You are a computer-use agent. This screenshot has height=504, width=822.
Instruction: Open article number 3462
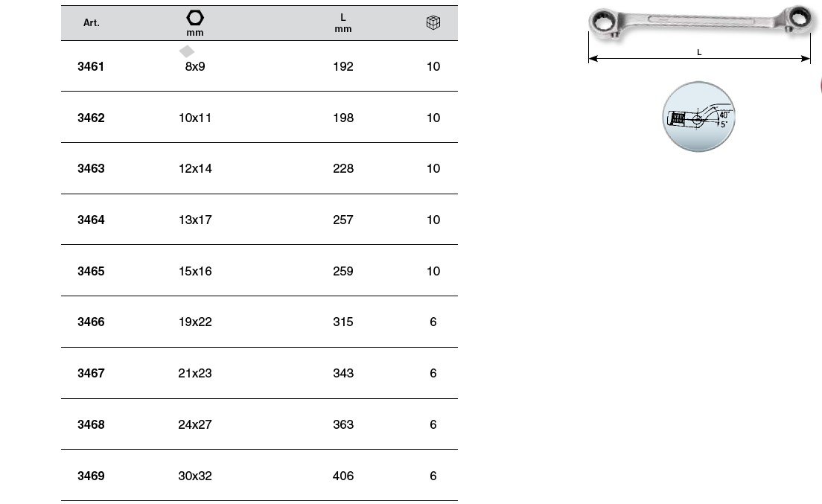coord(91,118)
